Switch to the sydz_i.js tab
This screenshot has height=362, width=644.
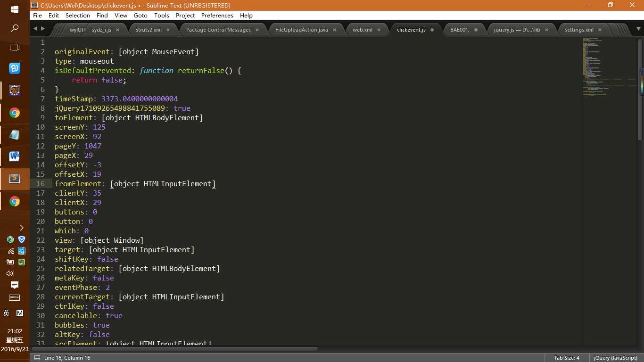coord(102,30)
